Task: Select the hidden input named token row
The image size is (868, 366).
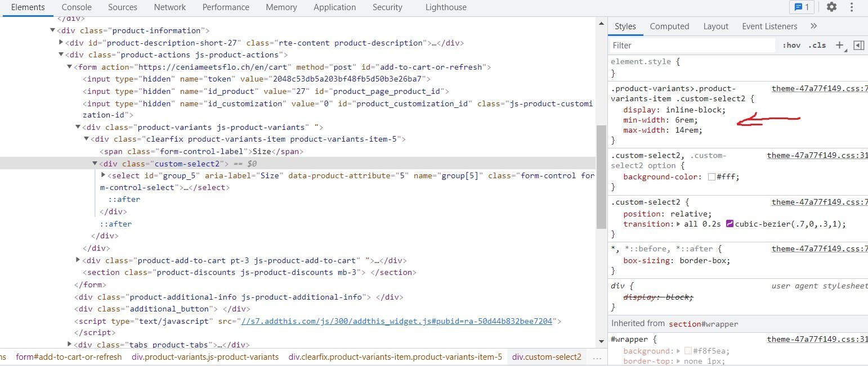Action: [257, 79]
